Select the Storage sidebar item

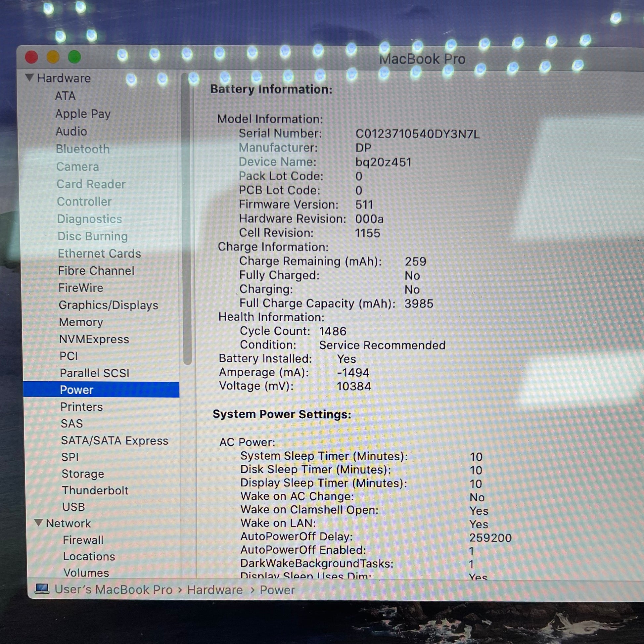(83, 474)
